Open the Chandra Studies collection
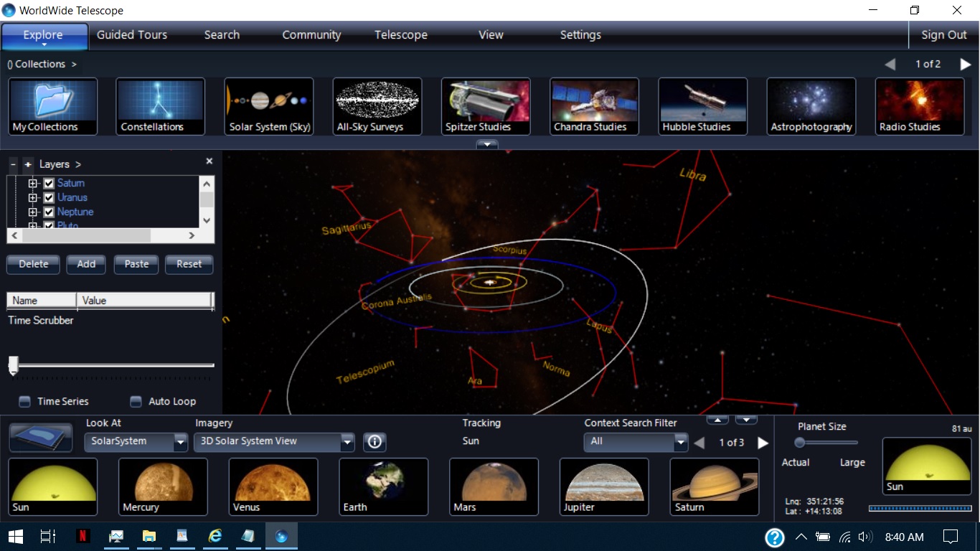The height and width of the screenshot is (551, 980). (594, 106)
